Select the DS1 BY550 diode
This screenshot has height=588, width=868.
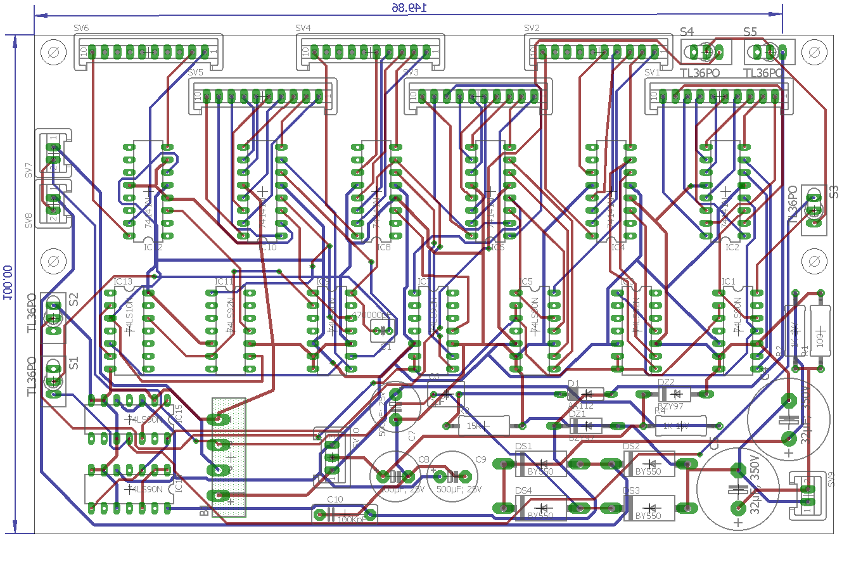(542, 464)
